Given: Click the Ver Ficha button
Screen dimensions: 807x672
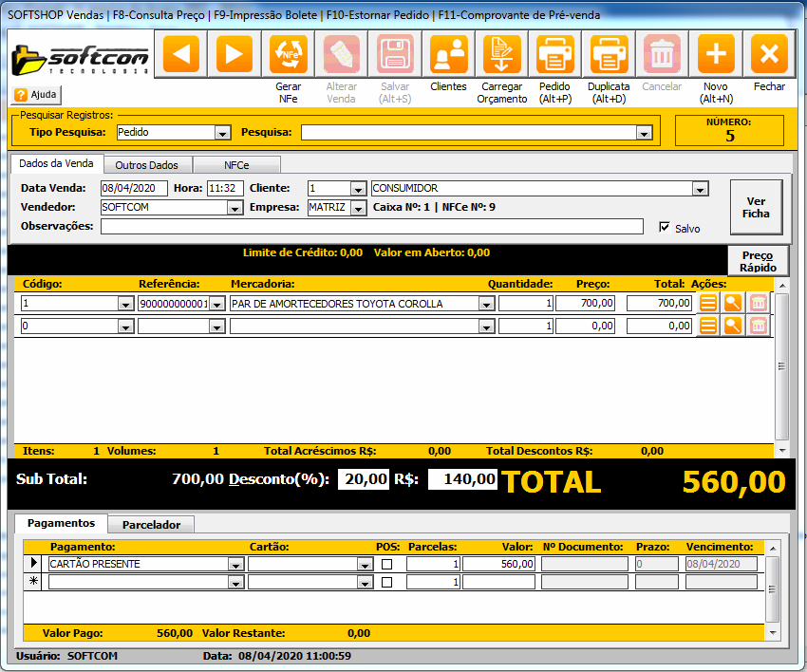Looking at the screenshot, I should pyautogui.click(x=756, y=207).
